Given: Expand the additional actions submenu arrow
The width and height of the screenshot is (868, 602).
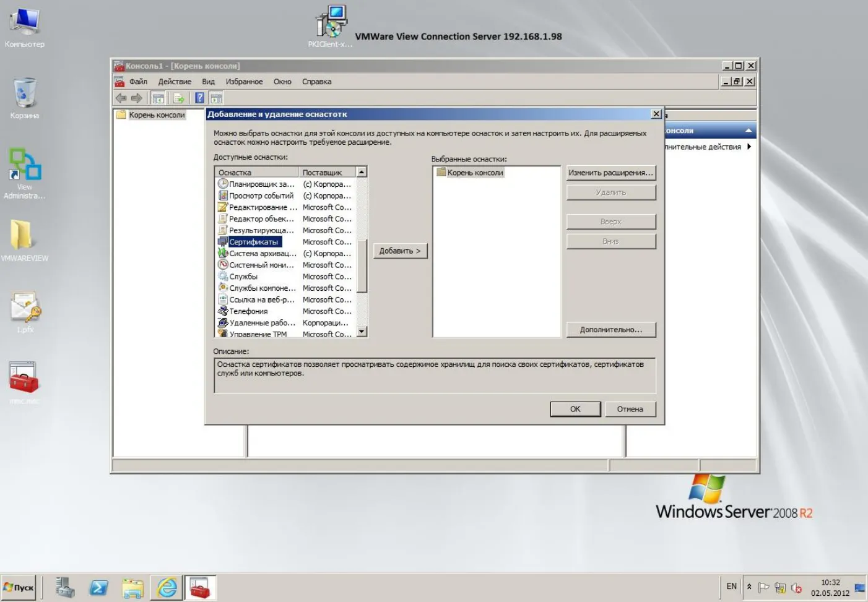Looking at the screenshot, I should [x=749, y=147].
